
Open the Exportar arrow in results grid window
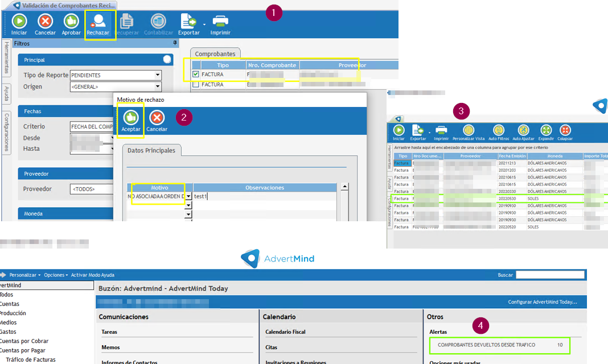(429, 133)
